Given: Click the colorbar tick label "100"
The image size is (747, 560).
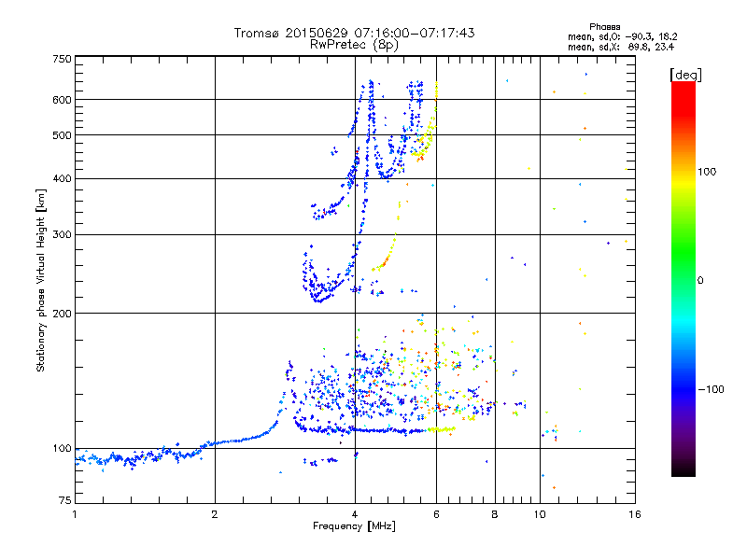Looking at the screenshot, I should [707, 172].
